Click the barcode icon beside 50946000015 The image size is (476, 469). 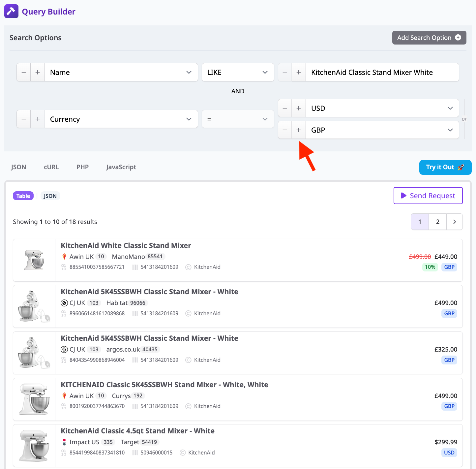coord(135,453)
